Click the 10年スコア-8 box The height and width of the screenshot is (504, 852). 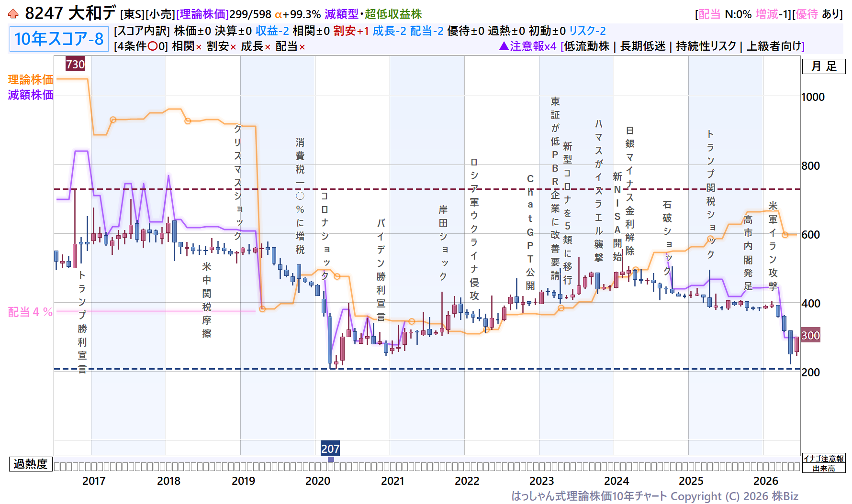[x=58, y=39]
